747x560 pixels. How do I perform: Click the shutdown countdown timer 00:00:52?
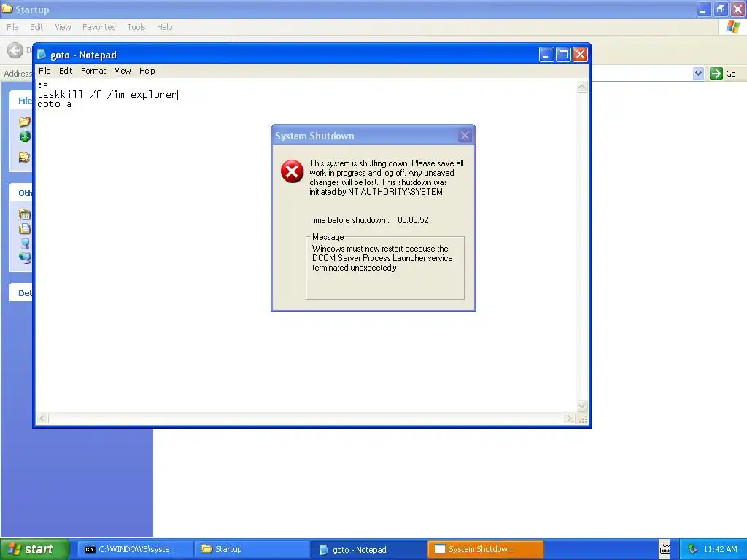tap(413, 220)
